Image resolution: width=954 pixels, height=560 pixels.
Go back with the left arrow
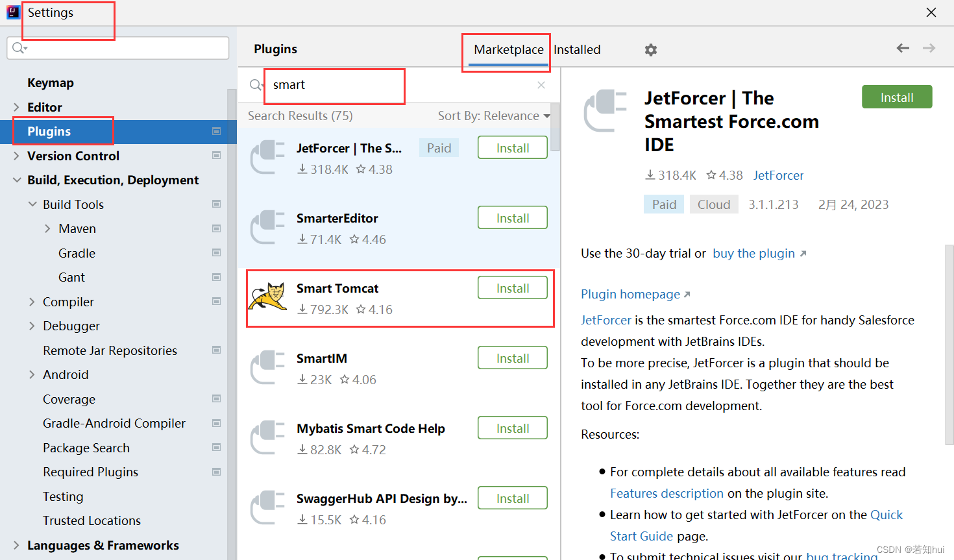903,48
